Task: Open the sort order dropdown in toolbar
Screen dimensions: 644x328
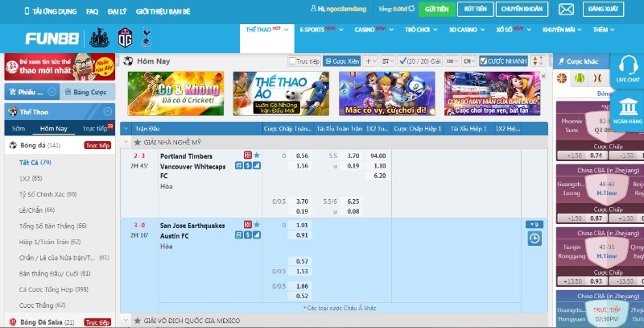Action: click(387, 61)
